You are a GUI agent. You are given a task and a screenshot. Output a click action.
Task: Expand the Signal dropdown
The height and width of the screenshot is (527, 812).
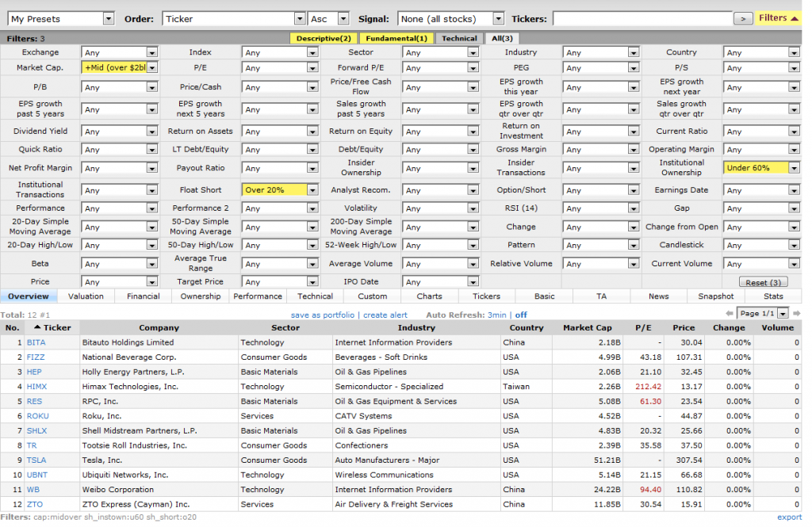451,19
